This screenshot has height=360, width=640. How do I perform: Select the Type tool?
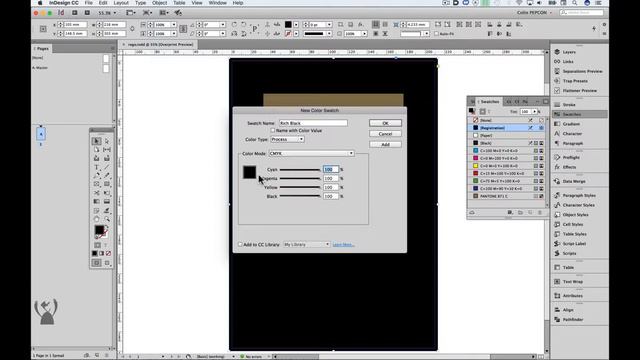pos(97,167)
